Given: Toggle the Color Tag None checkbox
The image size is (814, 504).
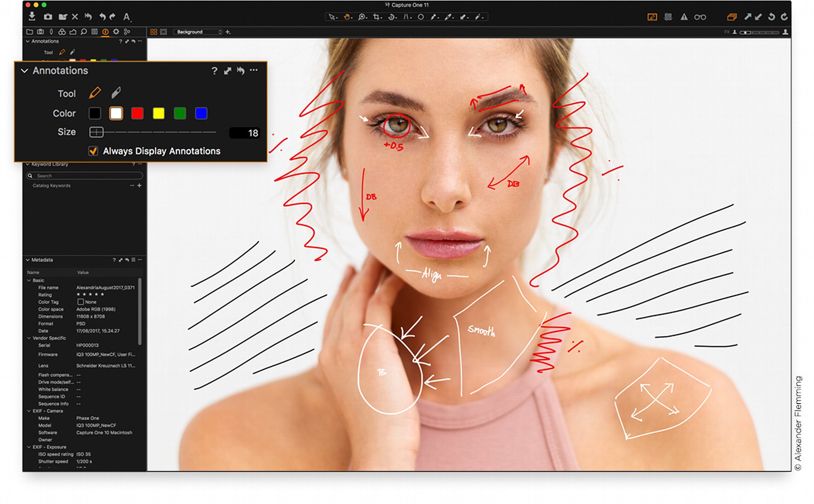Looking at the screenshot, I should point(81,302).
